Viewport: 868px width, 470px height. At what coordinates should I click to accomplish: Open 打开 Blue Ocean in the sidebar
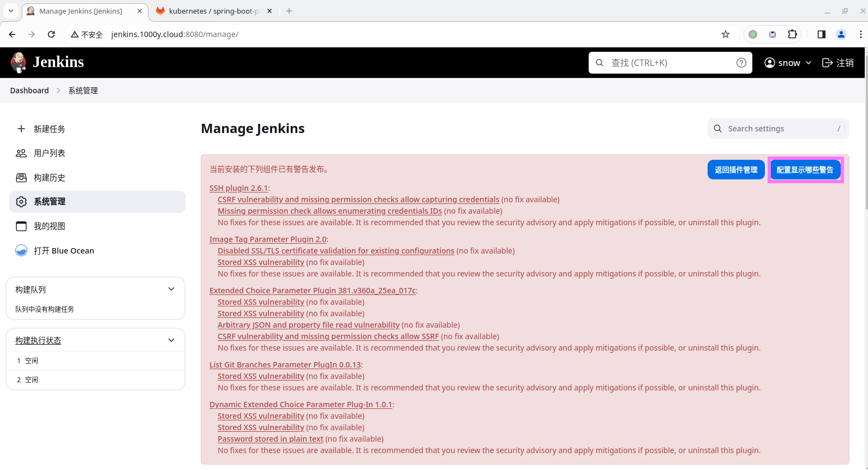click(97, 251)
